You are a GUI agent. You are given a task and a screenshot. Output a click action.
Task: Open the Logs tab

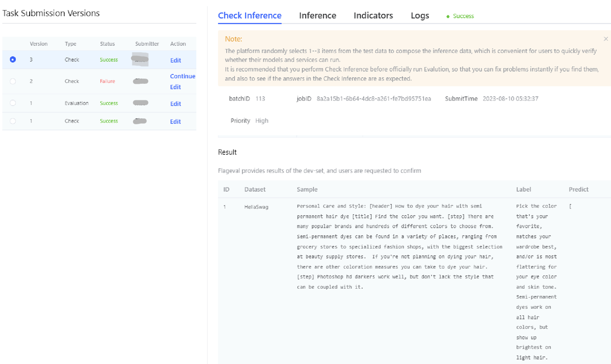(x=420, y=16)
